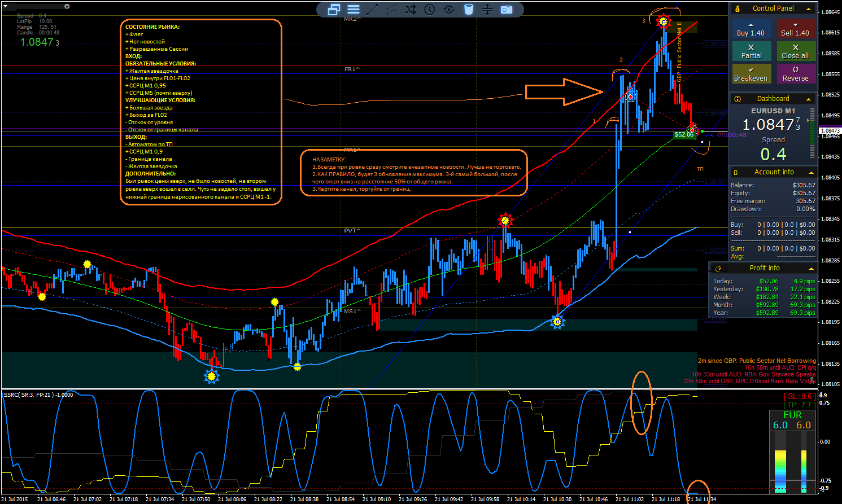This screenshot has width=842, height=504.
Task: Click the Free margin 305.67 row
Action: pos(773,201)
